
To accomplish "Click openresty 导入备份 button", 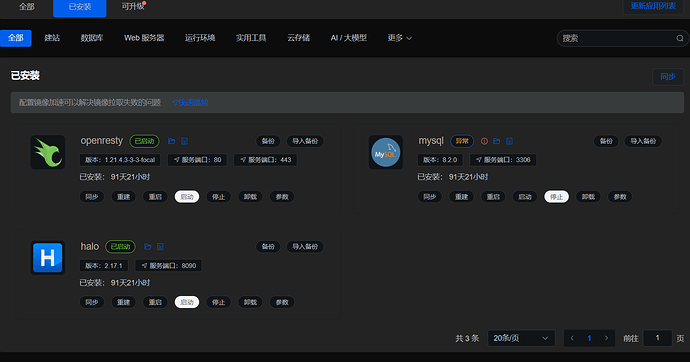I will pos(305,141).
